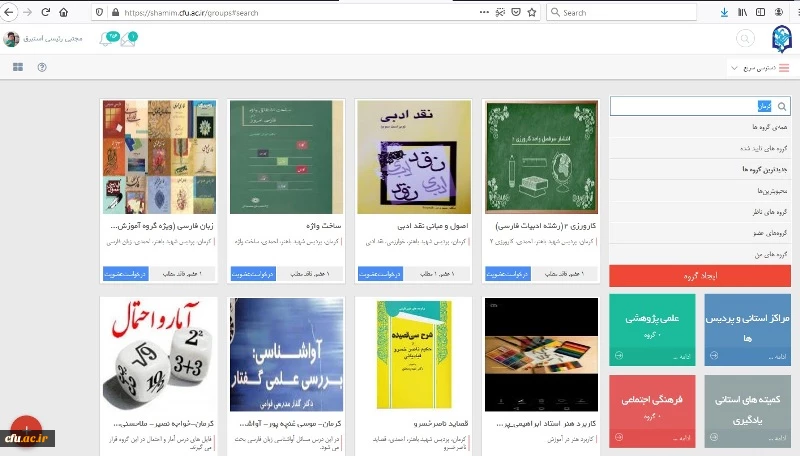Expand the dropdown chevron next to the menu icon

[x=733, y=68]
